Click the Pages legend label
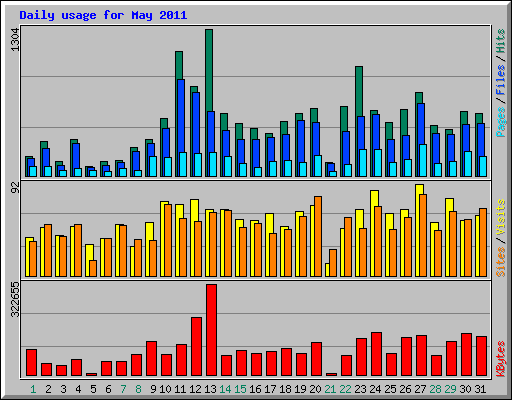Image resolution: width=512 pixels, height=400 pixels. [500, 122]
